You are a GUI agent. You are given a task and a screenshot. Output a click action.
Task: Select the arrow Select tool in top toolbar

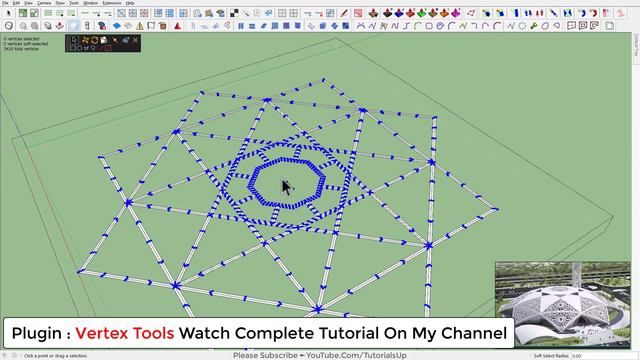click(9, 13)
